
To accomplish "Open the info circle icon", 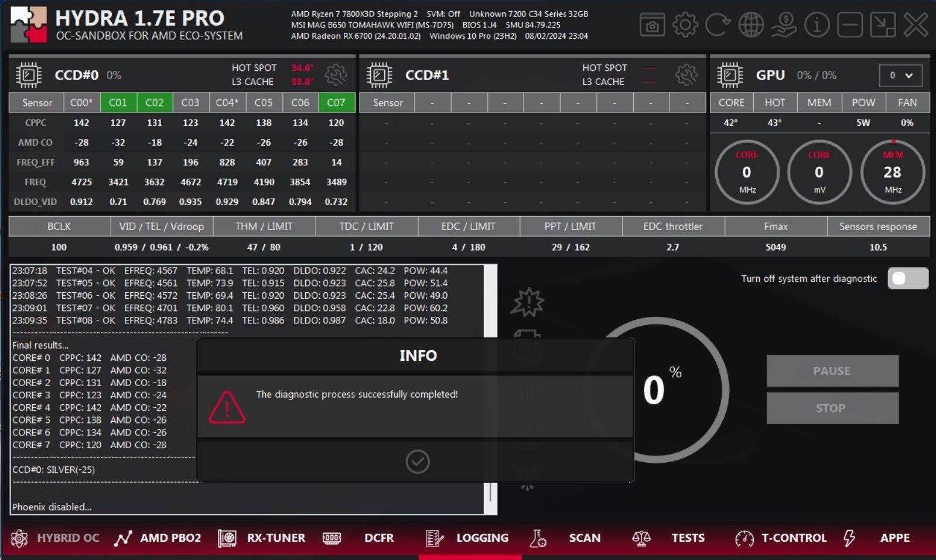I will coord(817,25).
